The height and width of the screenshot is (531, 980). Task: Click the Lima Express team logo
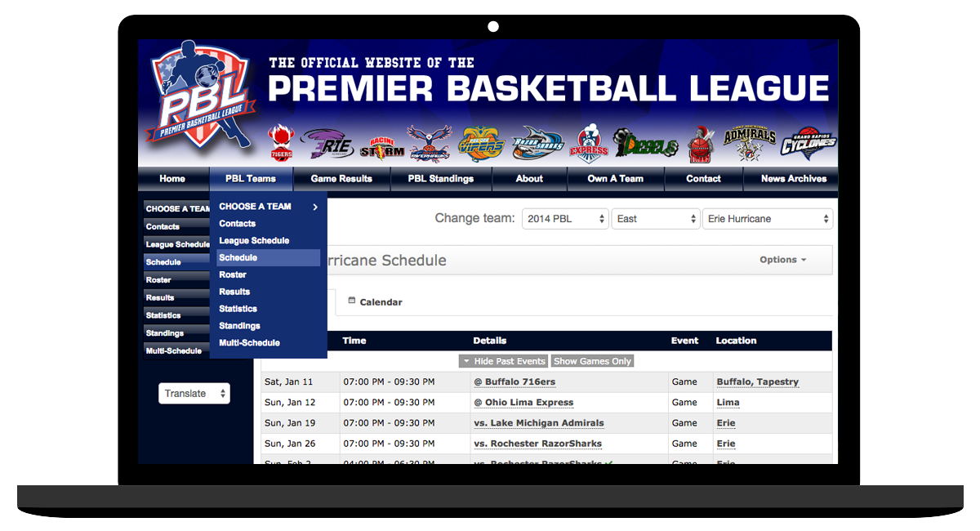588,144
